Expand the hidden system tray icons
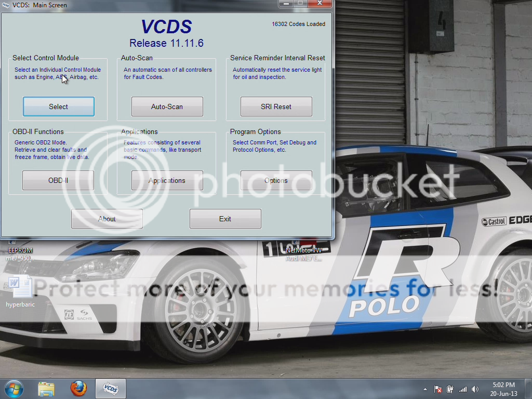Image resolution: width=532 pixels, height=399 pixels. [x=425, y=389]
